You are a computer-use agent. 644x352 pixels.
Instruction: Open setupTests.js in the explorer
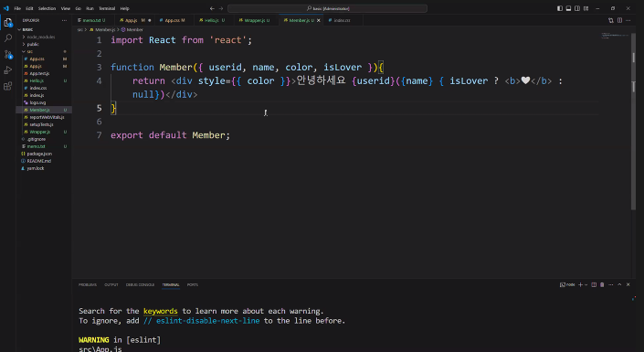41,124
